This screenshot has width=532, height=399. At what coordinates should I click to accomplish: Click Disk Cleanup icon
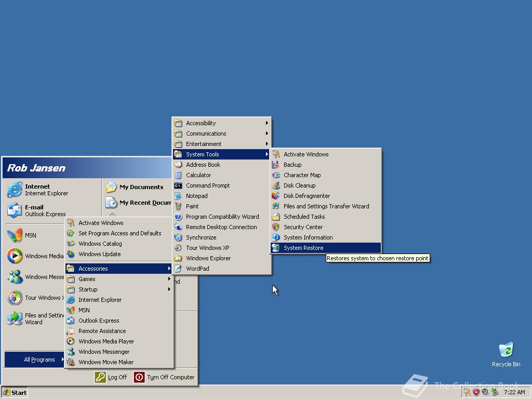click(276, 185)
